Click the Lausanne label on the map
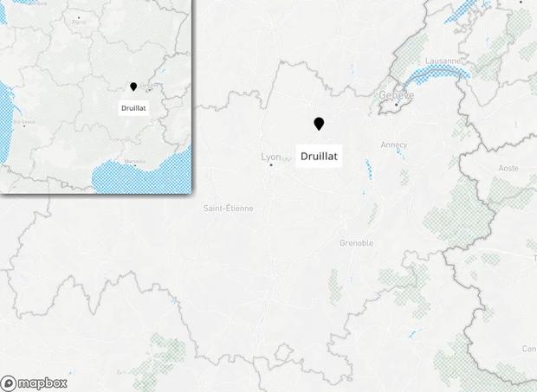The height and width of the screenshot is (392, 537). pyautogui.click(x=443, y=61)
